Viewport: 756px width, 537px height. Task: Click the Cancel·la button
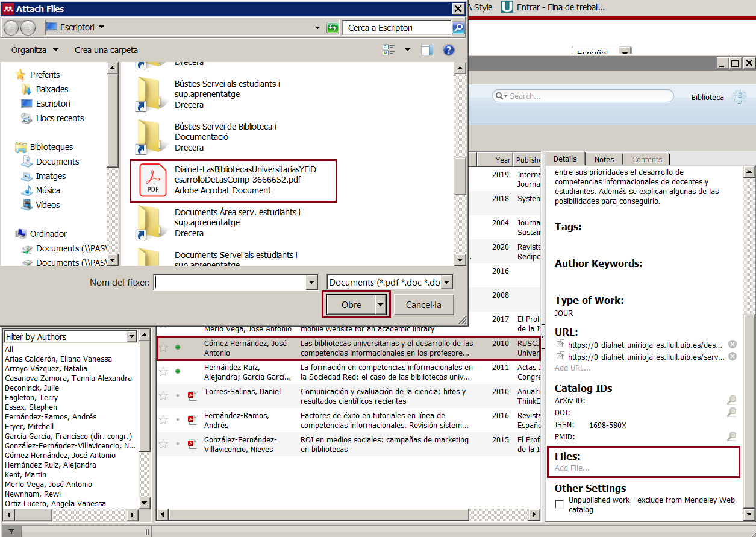[423, 305]
